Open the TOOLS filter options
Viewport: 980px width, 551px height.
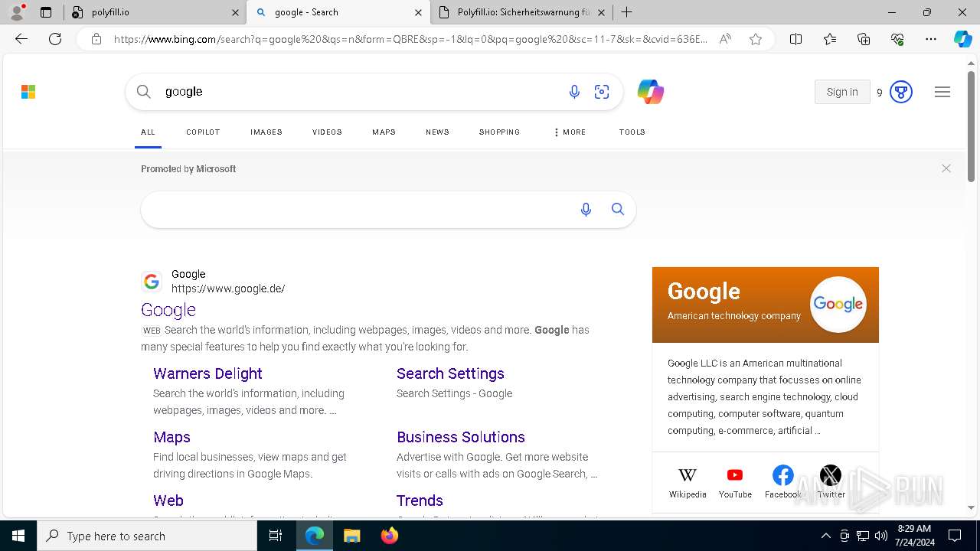pyautogui.click(x=632, y=132)
